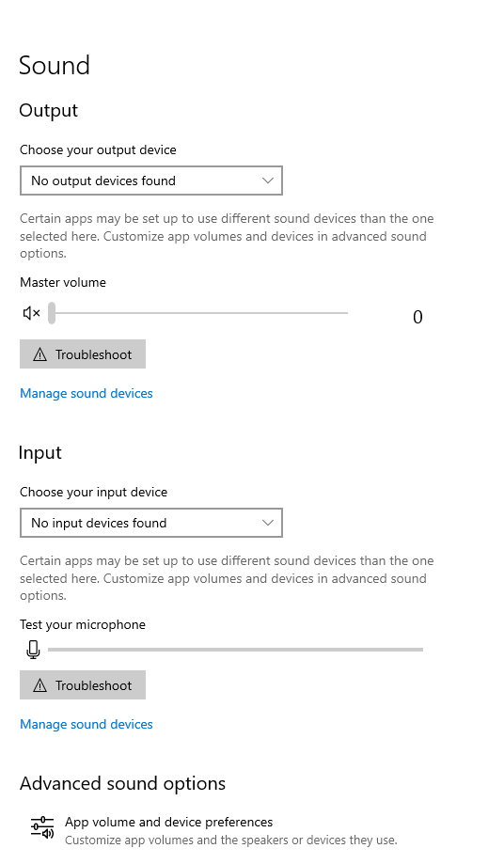Click the microphone icon under Test your microphone
The width and height of the screenshot is (504, 864).
coord(33,650)
